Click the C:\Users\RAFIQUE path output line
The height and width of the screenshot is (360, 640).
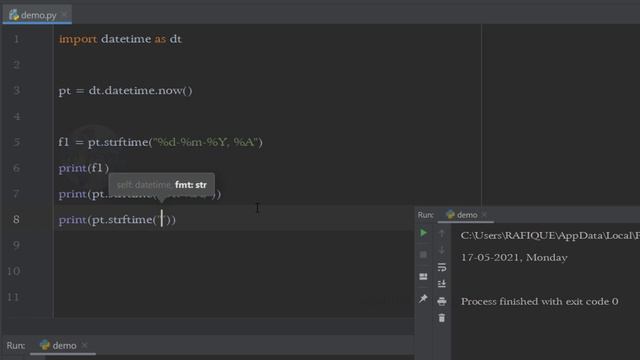tap(550, 236)
